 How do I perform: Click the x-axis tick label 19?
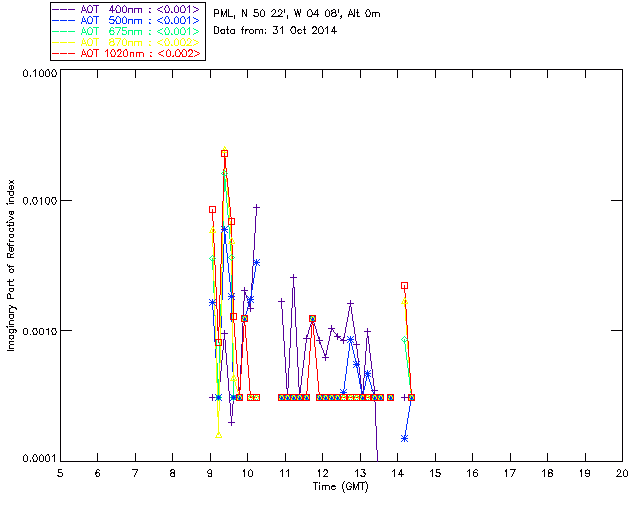pos(585,473)
